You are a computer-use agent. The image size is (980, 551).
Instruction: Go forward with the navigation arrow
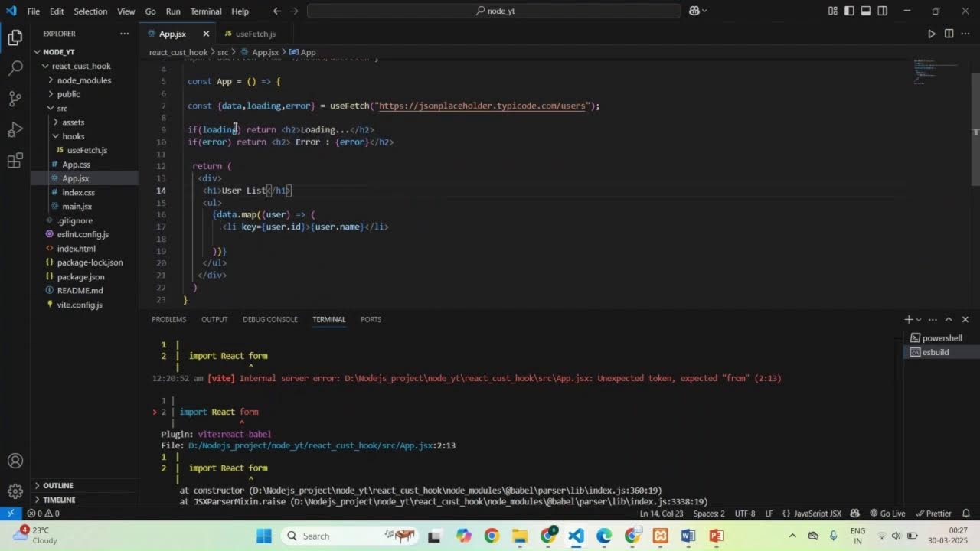click(296, 11)
